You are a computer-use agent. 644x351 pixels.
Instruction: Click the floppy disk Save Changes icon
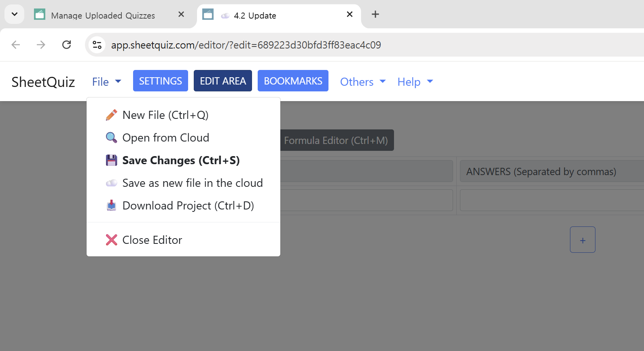point(111,161)
